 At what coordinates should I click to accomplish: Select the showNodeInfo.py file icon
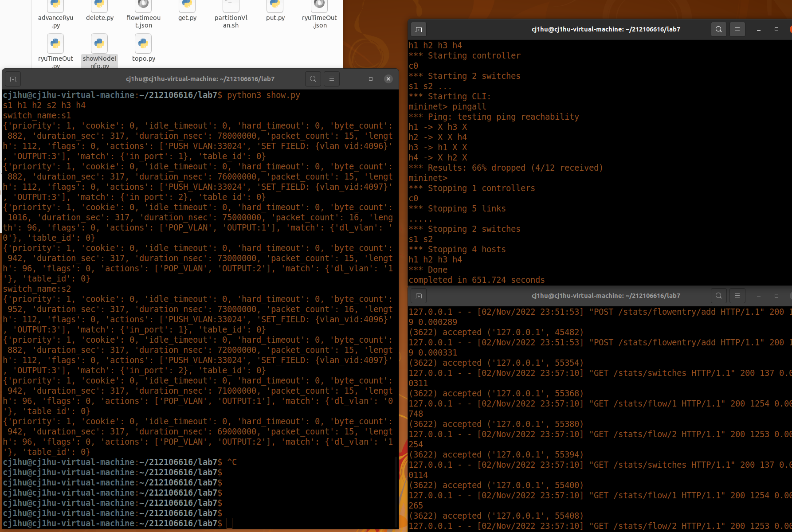(x=99, y=43)
